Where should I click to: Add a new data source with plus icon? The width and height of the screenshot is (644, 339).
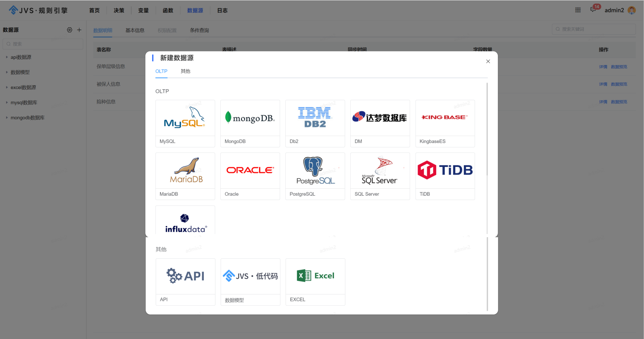[x=79, y=30]
